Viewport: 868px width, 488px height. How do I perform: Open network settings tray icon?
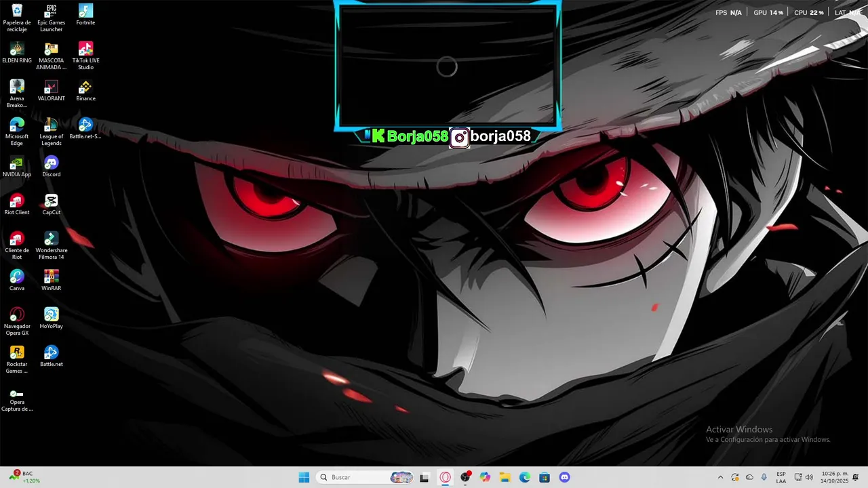point(798,477)
